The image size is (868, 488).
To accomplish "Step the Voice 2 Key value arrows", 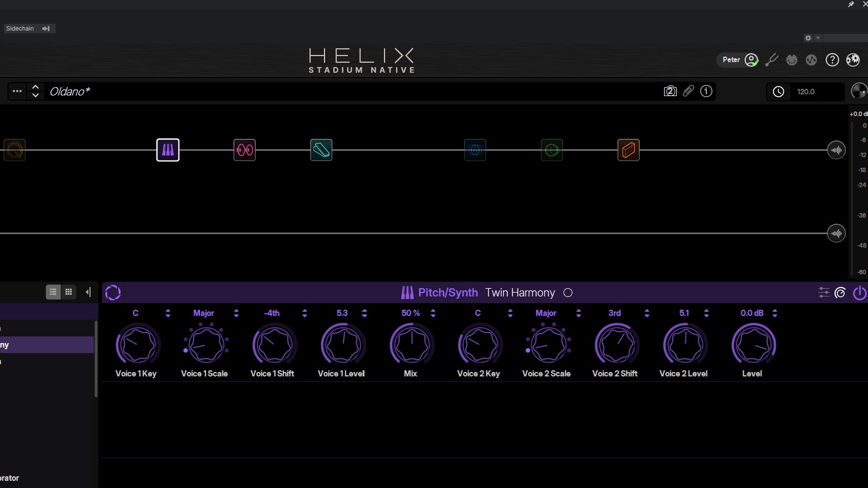I will pos(510,313).
